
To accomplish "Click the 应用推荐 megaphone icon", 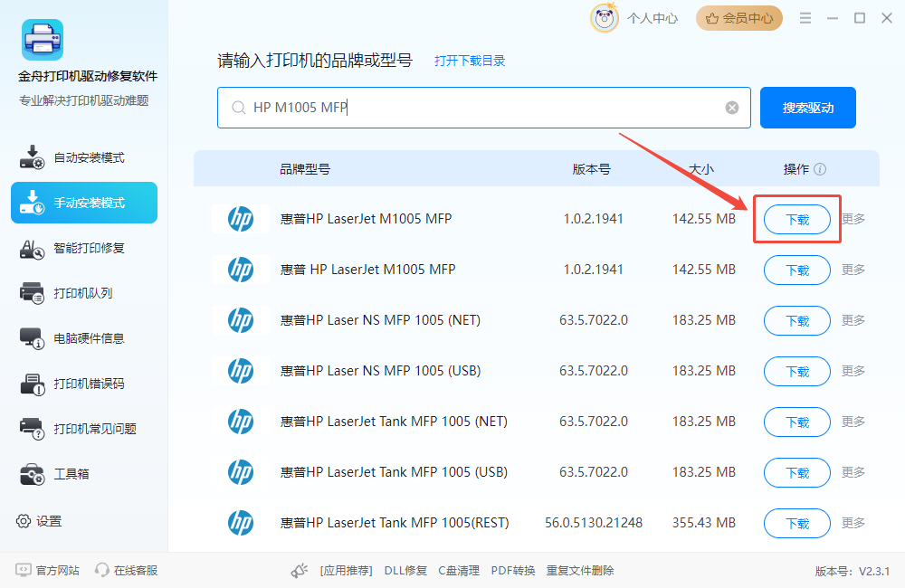I will (299, 571).
